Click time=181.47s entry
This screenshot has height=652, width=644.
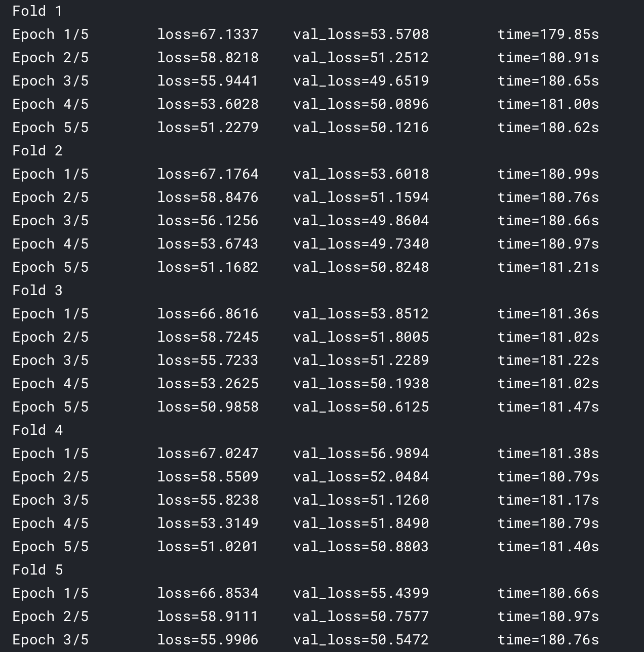tap(548, 407)
